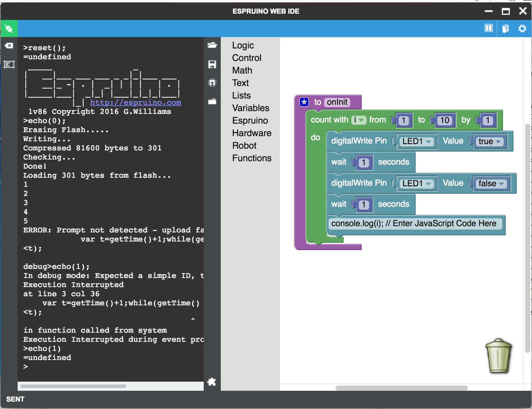Select the first 'wait' block label
The width and height of the screenshot is (532, 409).
[339, 162]
